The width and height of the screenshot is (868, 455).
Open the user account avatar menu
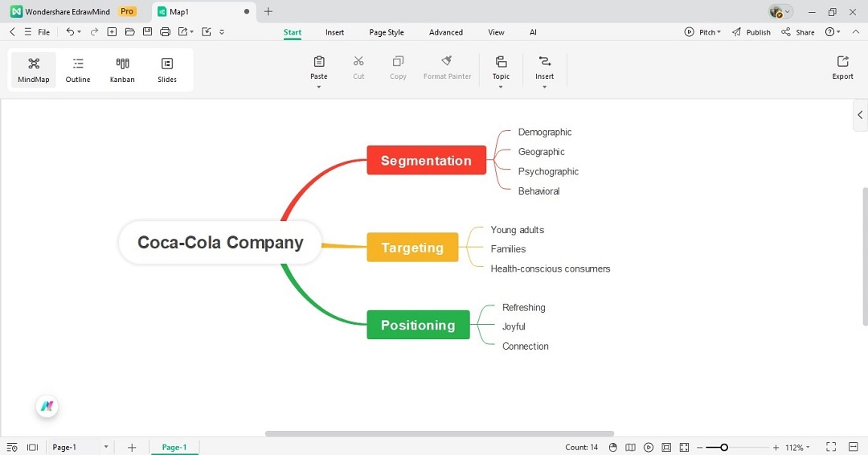(781, 11)
